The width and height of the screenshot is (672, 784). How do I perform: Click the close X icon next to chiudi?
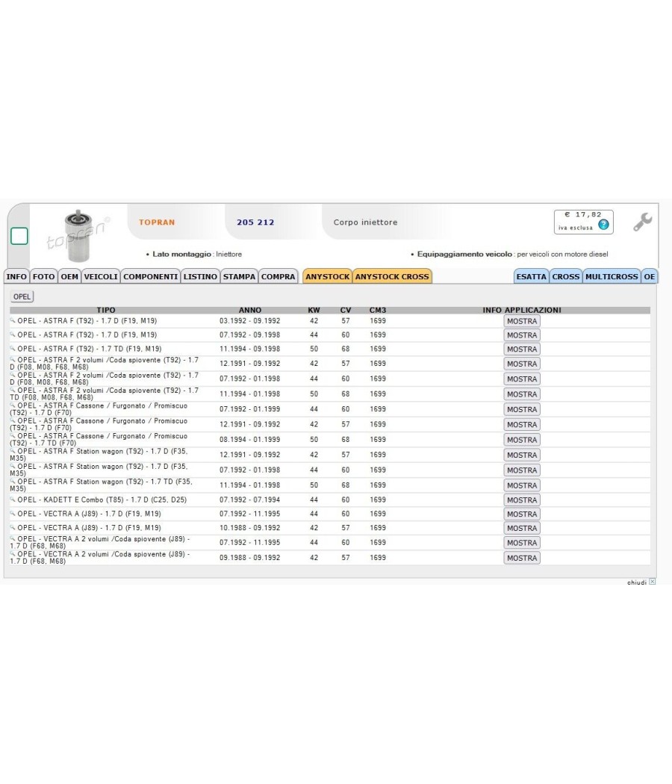652,582
